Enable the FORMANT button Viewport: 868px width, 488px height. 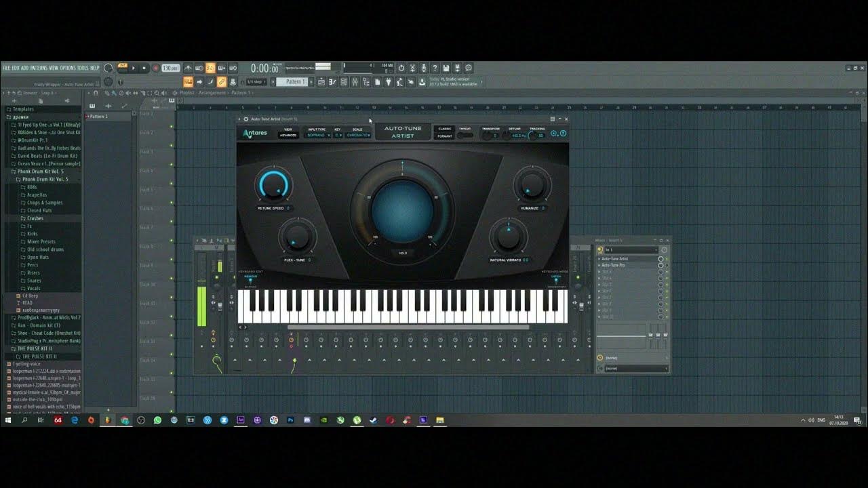(445, 136)
